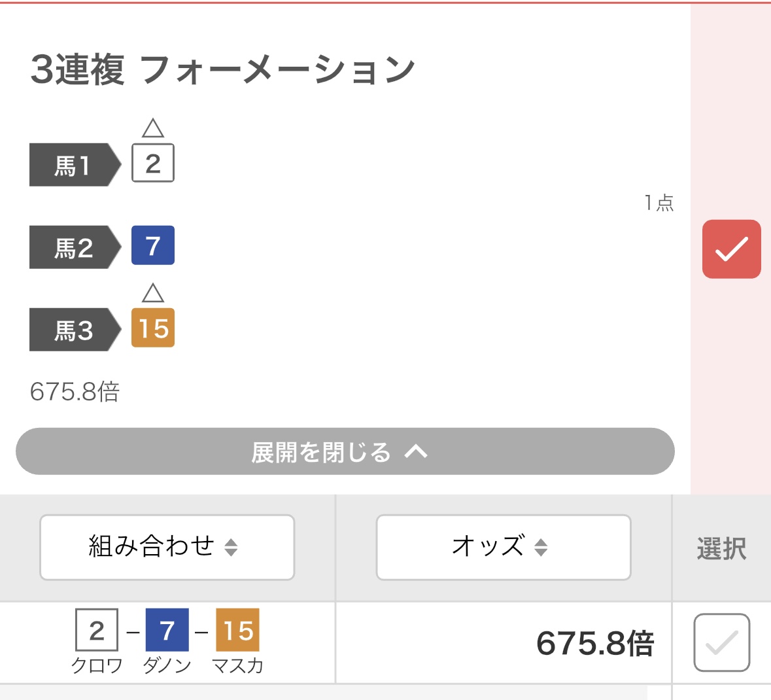This screenshot has width=771, height=700.
Task: Collapse the list with 展開を閉じる
Action: click(x=345, y=451)
